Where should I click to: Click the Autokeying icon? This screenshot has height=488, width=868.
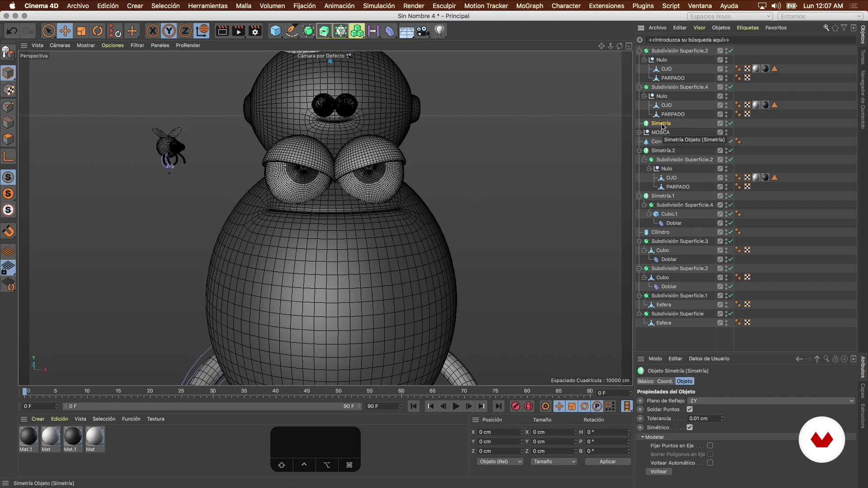[x=528, y=406]
